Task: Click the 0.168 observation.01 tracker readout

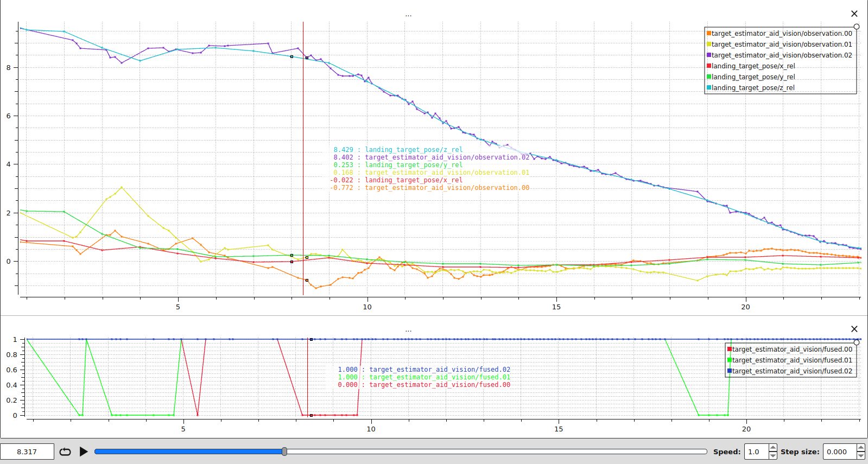Action: click(431, 173)
